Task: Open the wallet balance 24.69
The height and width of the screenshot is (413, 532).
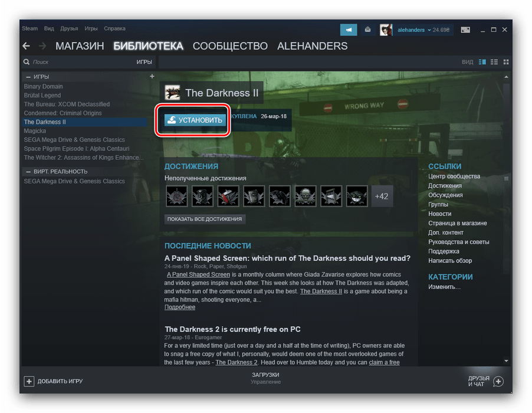Action: (x=441, y=30)
